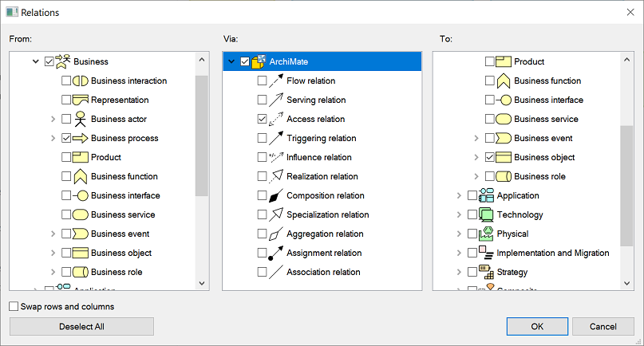This screenshot has width=644, height=346.
Task: Enable Swap rows and columns checkbox
Action: point(14,306)
